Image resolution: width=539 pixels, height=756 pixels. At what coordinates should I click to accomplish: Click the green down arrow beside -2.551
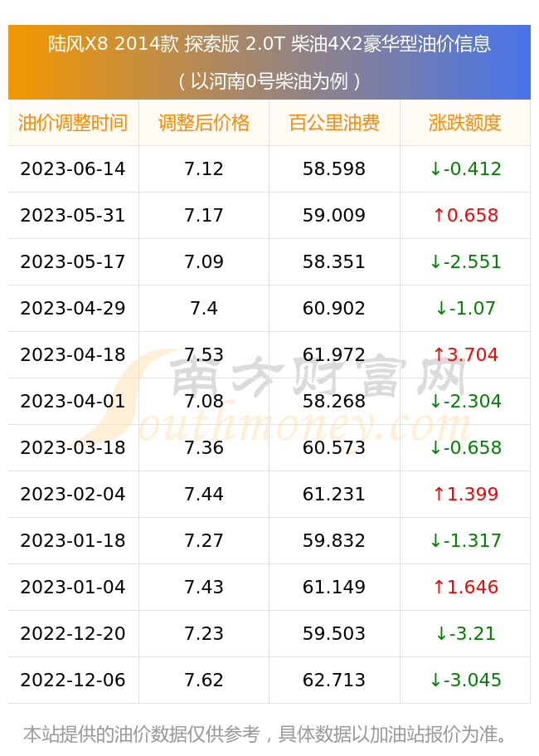click(x=435, y=261)
